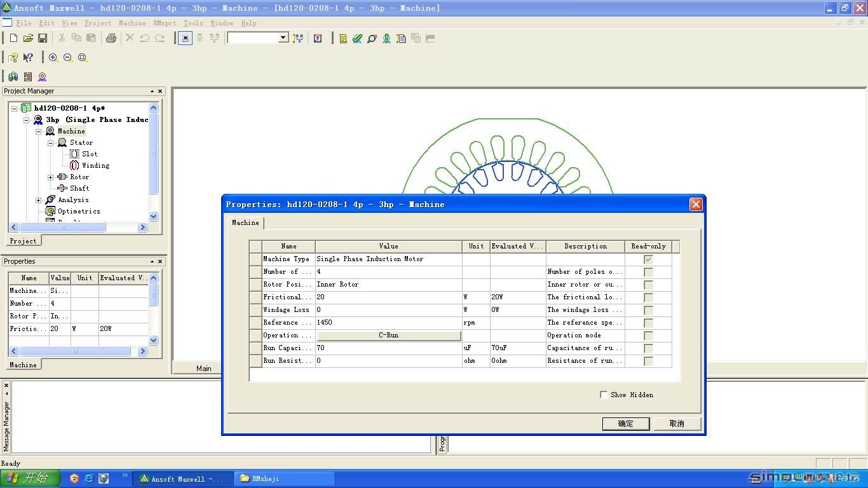Select Optimetrics in the project tree

pyautogui.click(x=79, y=211)
